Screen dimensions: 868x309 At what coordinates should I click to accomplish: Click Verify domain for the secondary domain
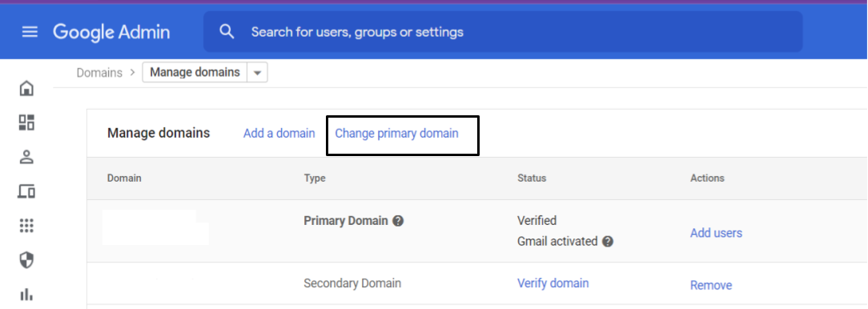pyautogui.click(x=553, y=283)
